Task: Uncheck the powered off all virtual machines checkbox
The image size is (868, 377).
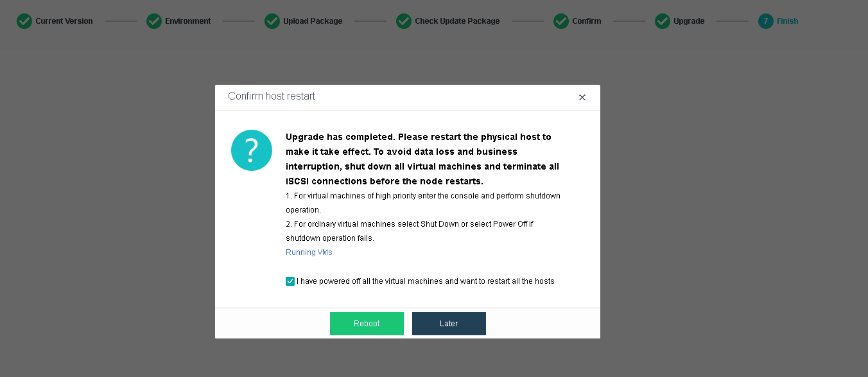Action: click(290, 281)
